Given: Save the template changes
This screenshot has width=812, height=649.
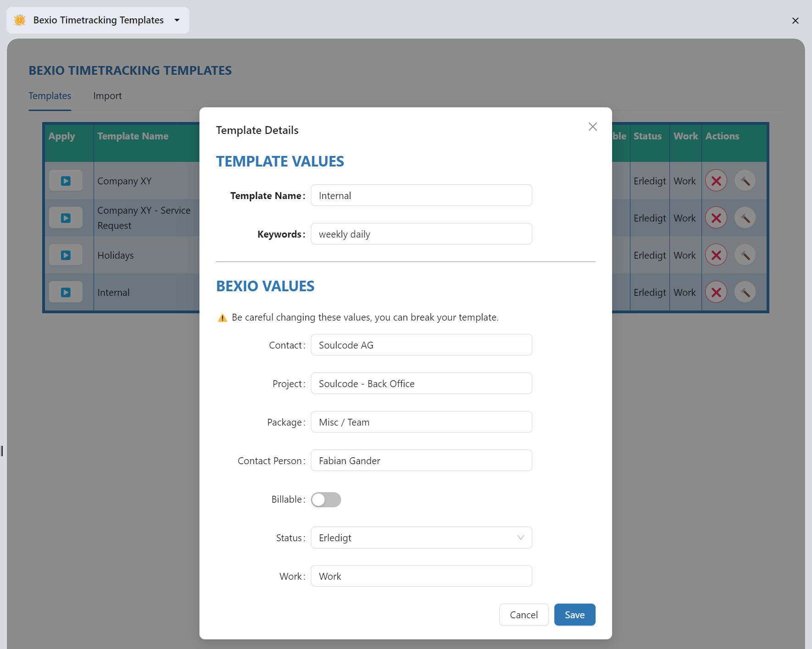Looking at the screenshot, I should tap(574, 615).
